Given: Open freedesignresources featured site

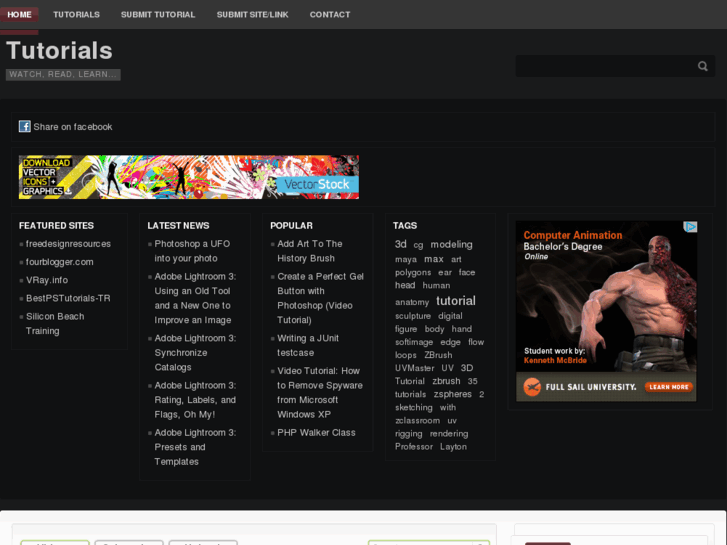Looking at the screenshot, I should click(68, 244).
